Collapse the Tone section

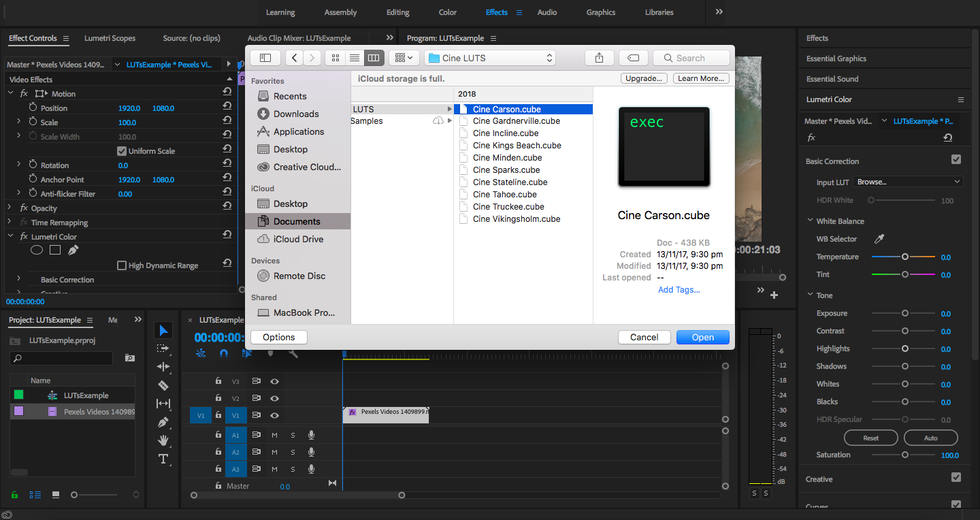coord(810,295)
